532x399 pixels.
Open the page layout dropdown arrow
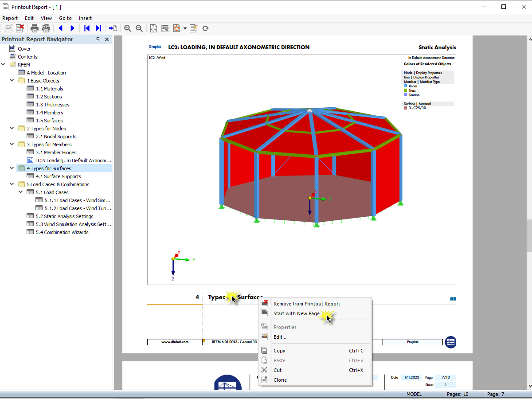click(x=185, y=28)
